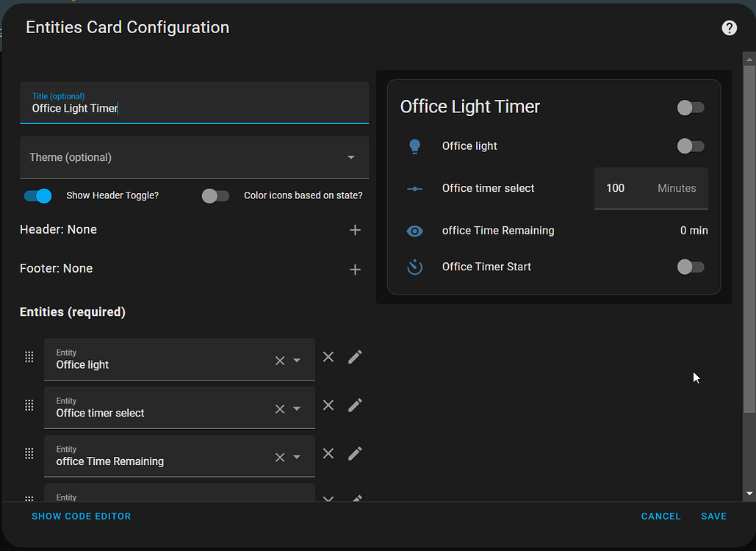The width and height of the screenshot is (756, 551).
Task: Click the Office timer select arrow icon
Action: tap(415, 188)
